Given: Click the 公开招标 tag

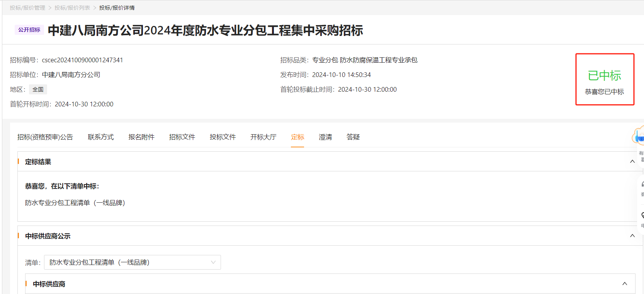Looking at the screenshot, I should point(29,30).
